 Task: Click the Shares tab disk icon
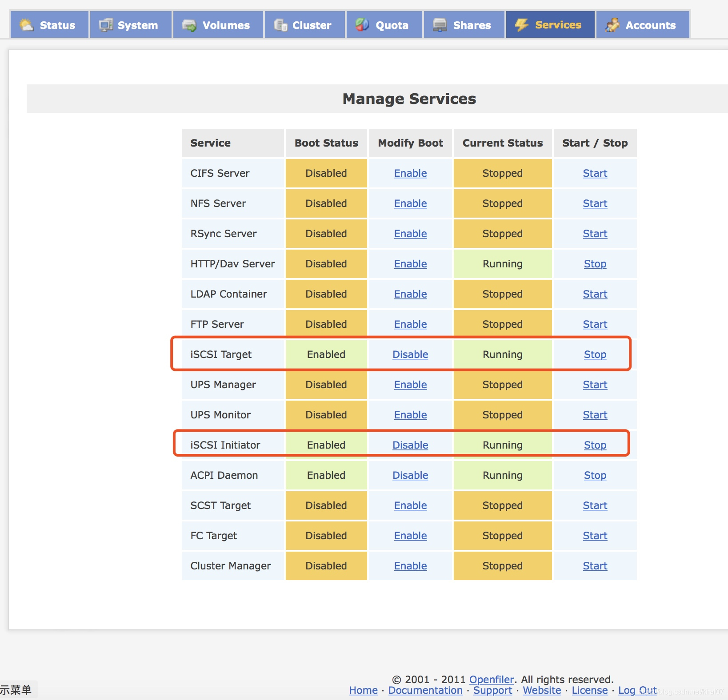point(440,25)
